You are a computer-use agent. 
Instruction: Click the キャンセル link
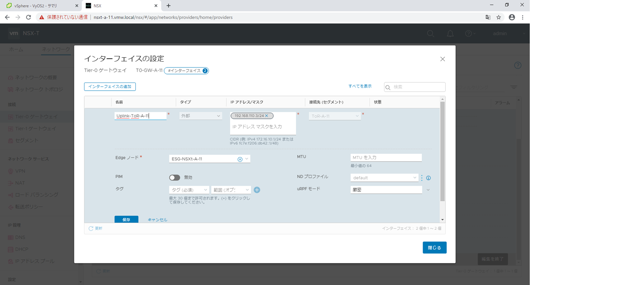coord(158,220)
